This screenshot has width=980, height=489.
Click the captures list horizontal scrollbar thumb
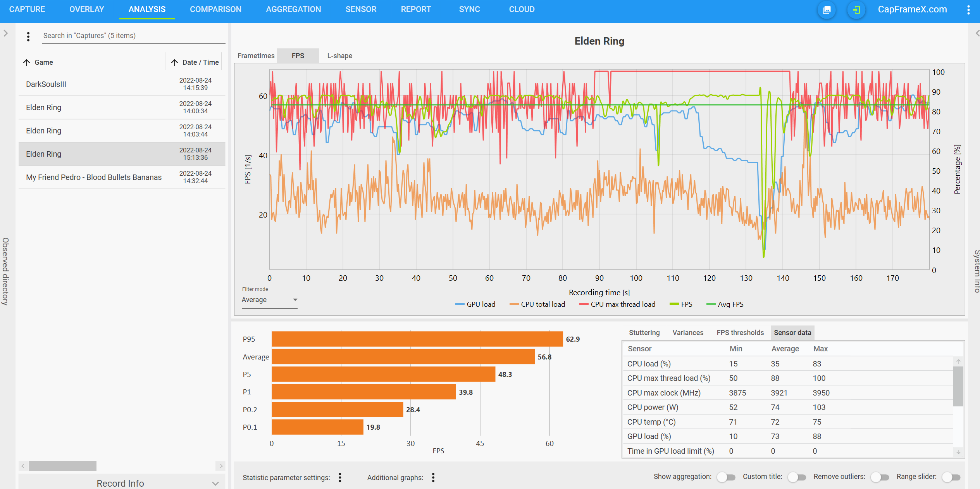tap(62, 466)
